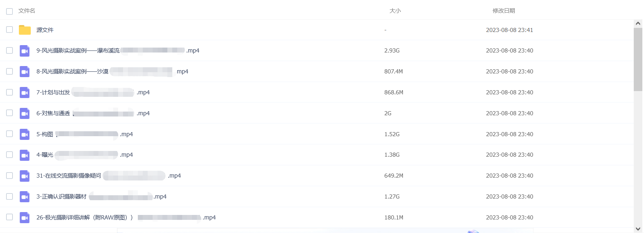Viewport: 644px width, 233px height.
Task: Open the 4-曝光 video file name
Action: point(84,155)
